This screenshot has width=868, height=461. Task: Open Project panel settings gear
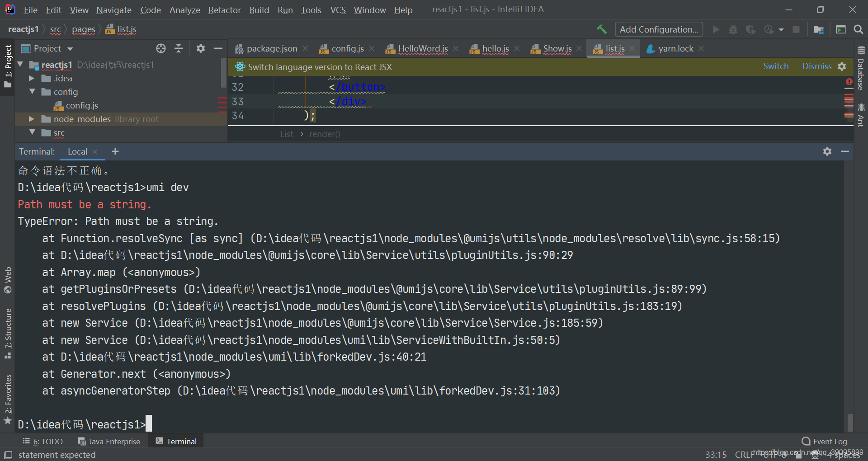coord(201,48)
